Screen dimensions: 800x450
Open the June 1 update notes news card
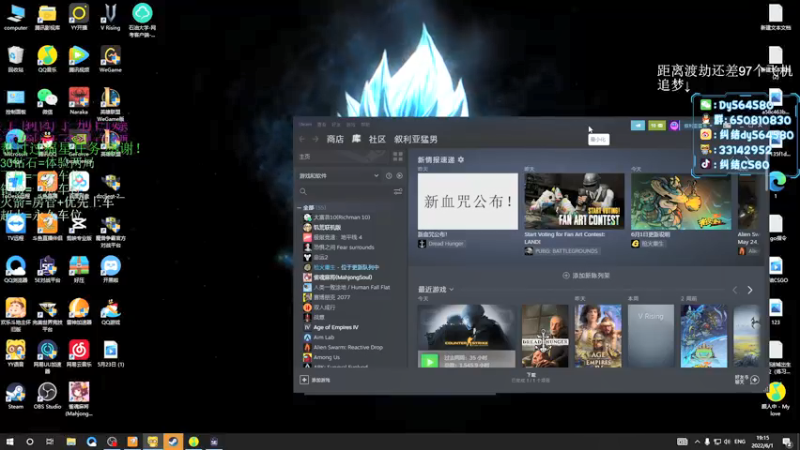pyautogui.click(x=681, y=201)
